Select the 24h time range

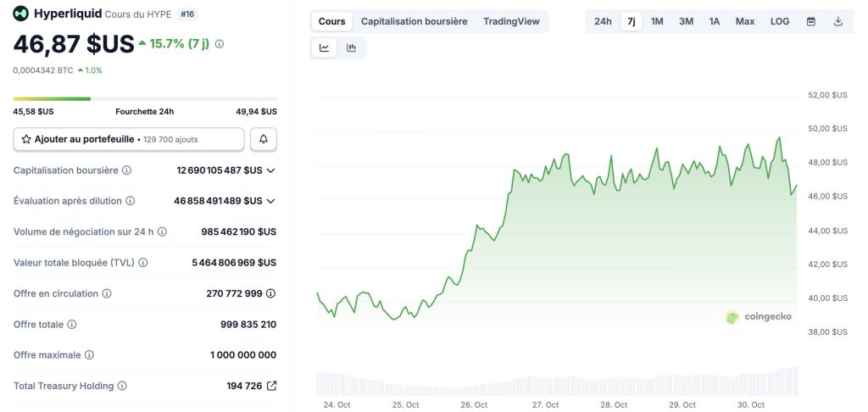tap(603, 21)
